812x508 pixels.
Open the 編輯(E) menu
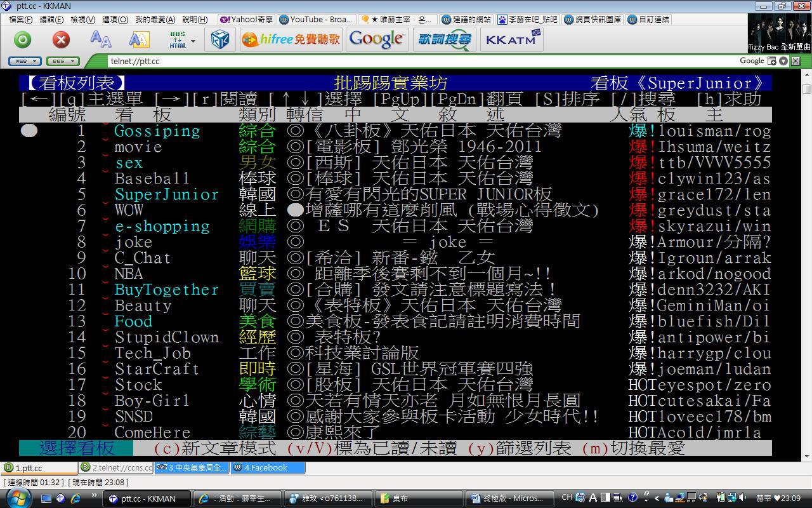tap(51, 20)
